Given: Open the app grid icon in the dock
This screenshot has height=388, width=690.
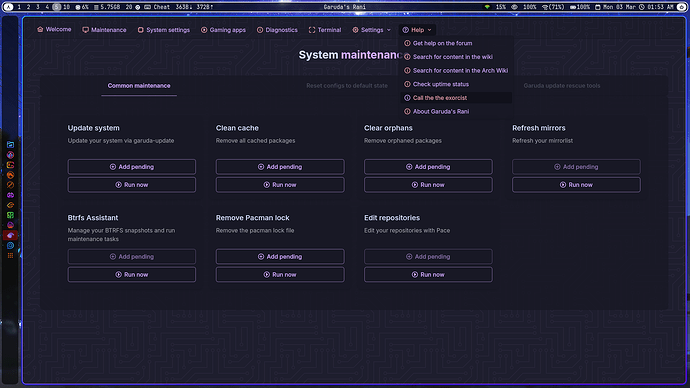Looking at the screenshot, I should 10,256.
